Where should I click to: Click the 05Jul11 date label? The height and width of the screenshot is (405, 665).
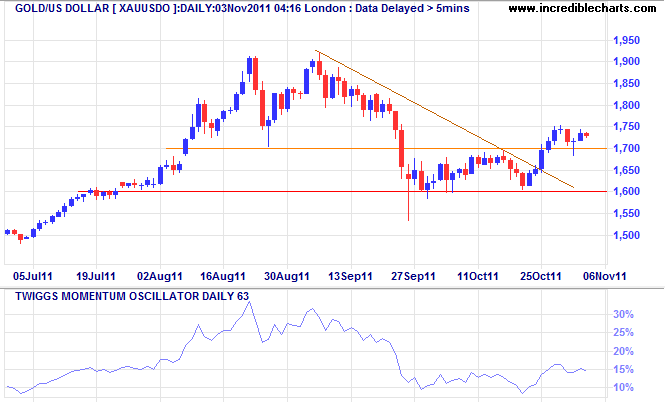coord(33,277)
